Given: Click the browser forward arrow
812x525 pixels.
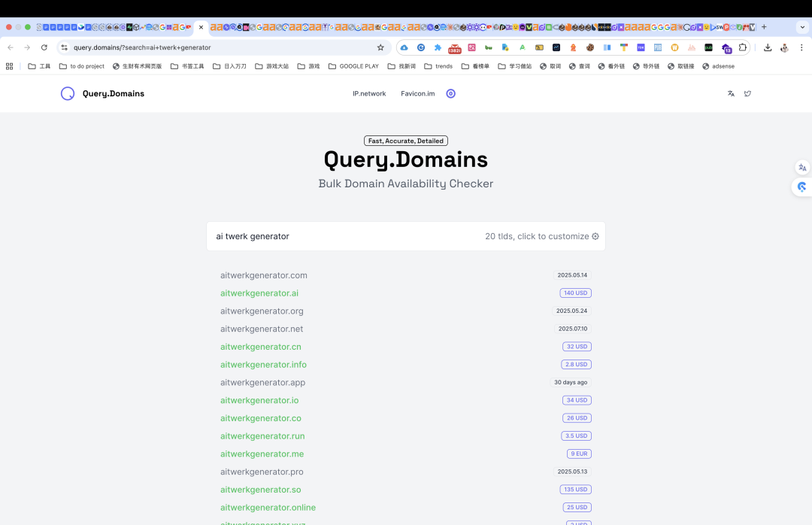Looking at the screenshot, I should 27,47.
